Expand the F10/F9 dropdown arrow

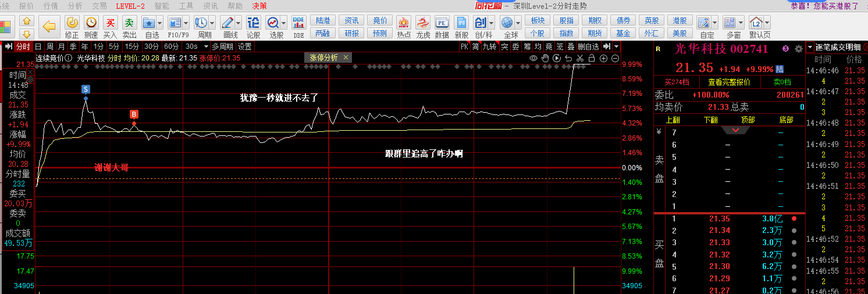click(186, 23)
